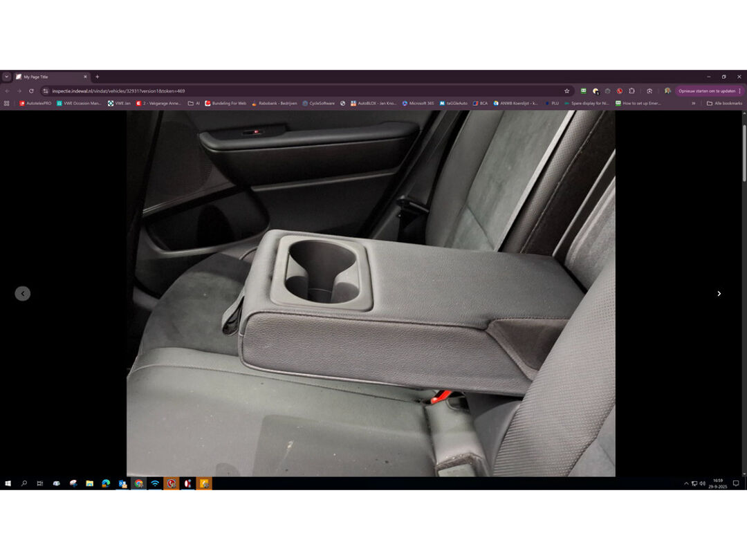747x560 pixels.
Task: Open the Windows Start menu
Action: [8, 483]
